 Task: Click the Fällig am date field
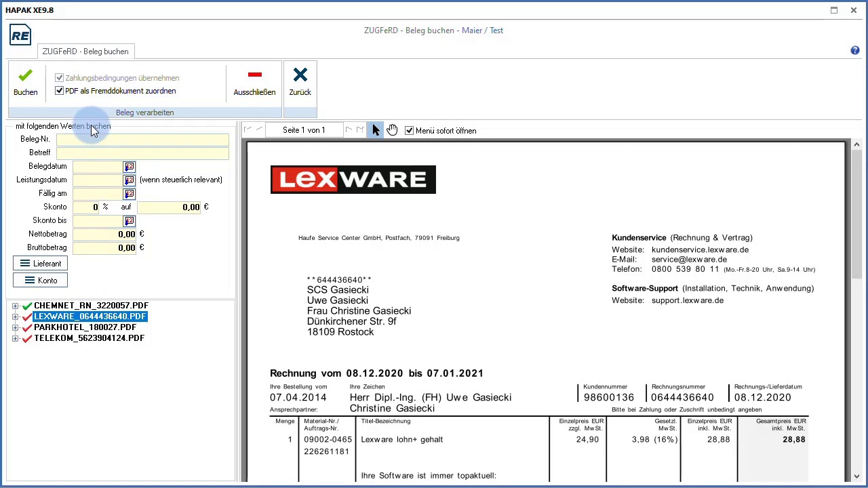[x=98, y=194]
